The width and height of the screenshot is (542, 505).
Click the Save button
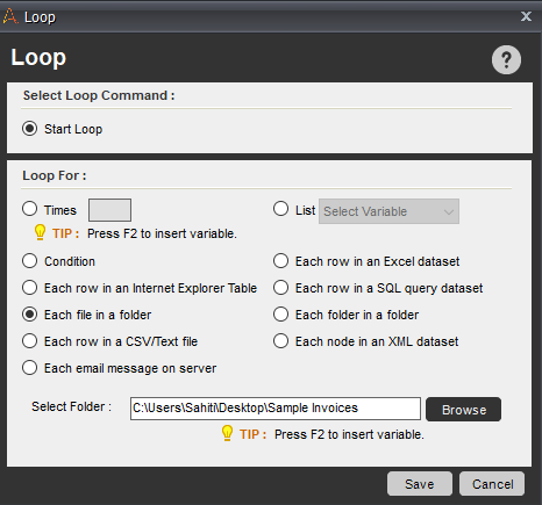(x=419, y=484)
